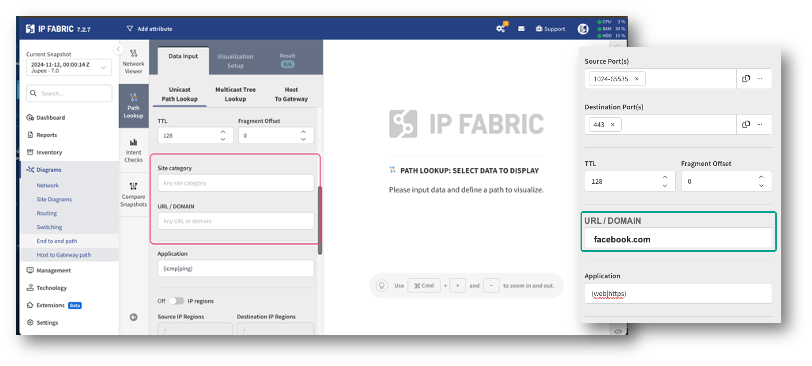Click the sidebar Search field

(69, 94)
